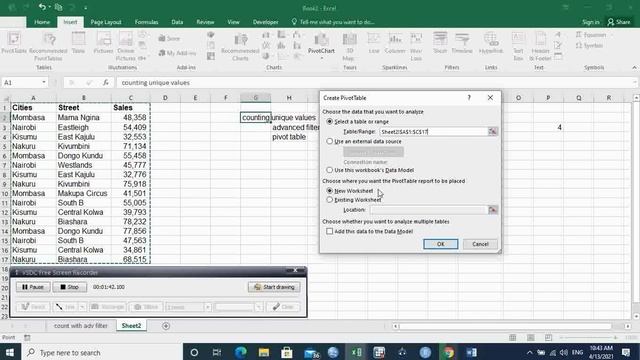The width and height of the screenshot is (640, 360).
Task: Open the PivotChart dropdown arrow
Action: (x=321, y=58)
